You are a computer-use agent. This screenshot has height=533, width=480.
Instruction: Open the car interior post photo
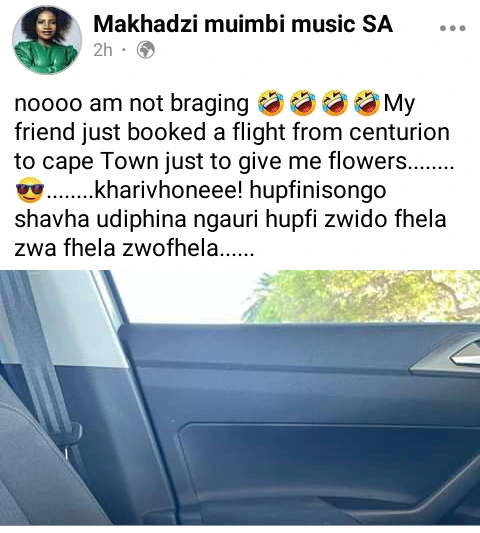[240, 398]
